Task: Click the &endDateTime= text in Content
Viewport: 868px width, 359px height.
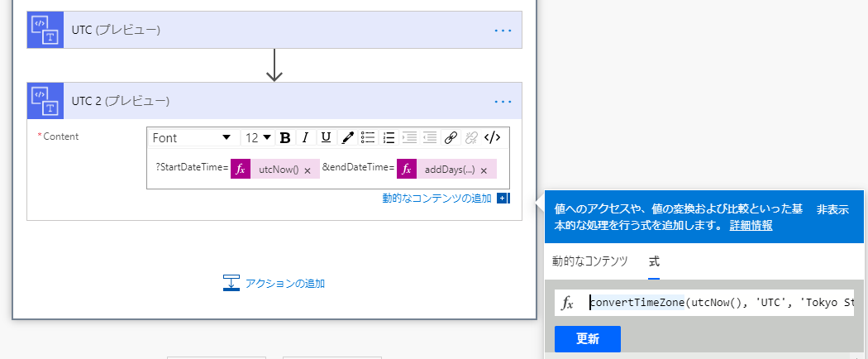Action: 358,168
